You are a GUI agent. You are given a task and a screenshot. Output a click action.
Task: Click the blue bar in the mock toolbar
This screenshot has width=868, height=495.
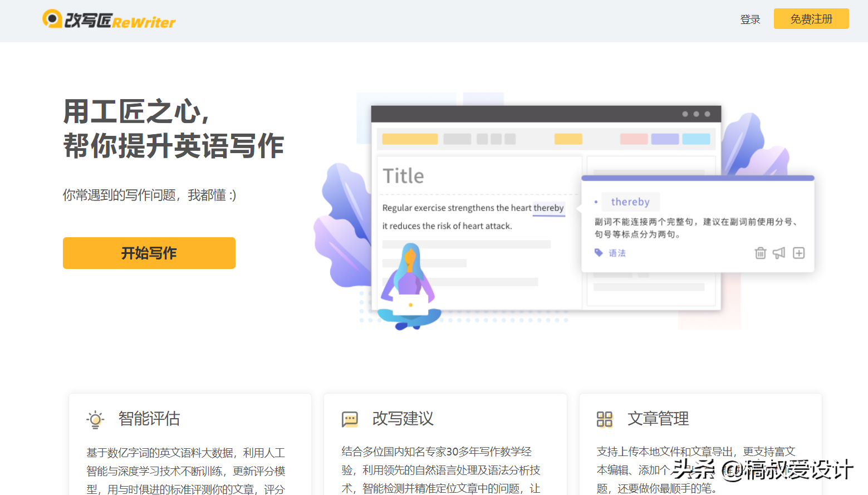(695, 139)
